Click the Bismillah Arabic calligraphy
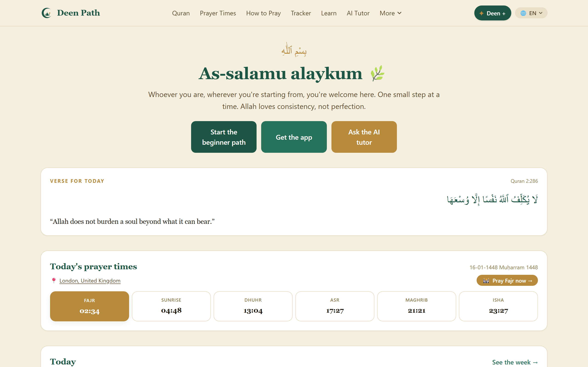 pos(294,50)
